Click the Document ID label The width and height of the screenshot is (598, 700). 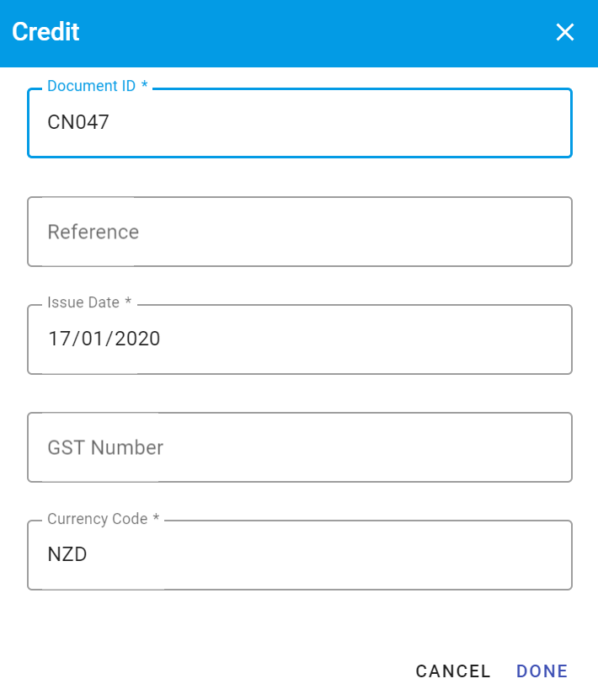[x=95, y=85]
